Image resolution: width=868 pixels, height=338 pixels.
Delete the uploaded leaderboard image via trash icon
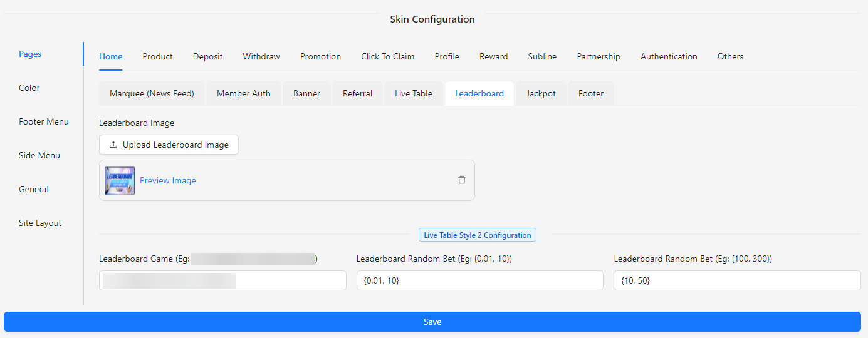click(x=462, y=180)
